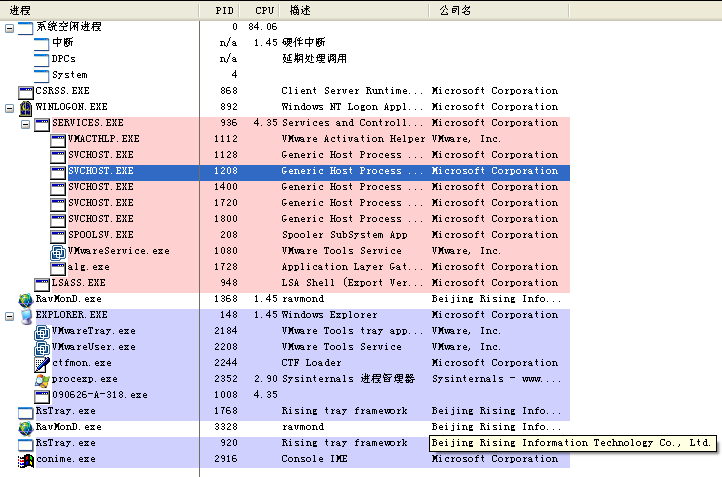The width and height of the screenshot is (722, 477).
Task: Click the Beijing Rising Information Technology tooltip
Action: click(x=573, y=443)
